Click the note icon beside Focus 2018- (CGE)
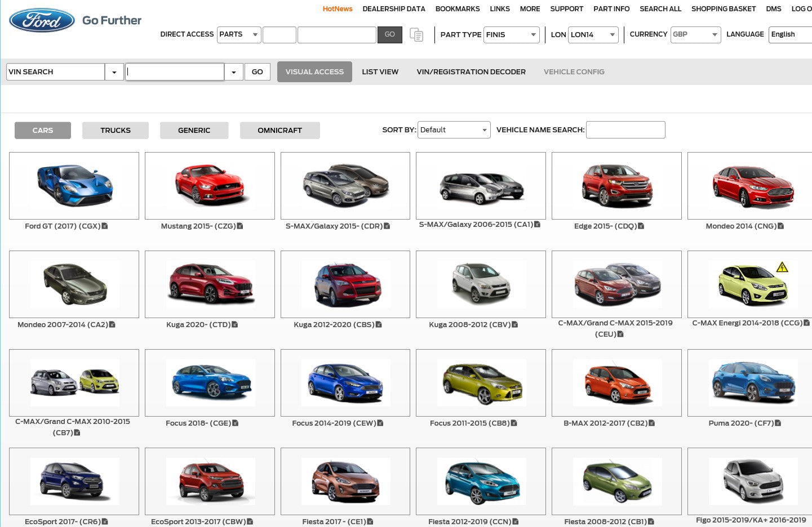Image resolution: width=812 pixels, height=527 pixels. (x=236, y=423)
